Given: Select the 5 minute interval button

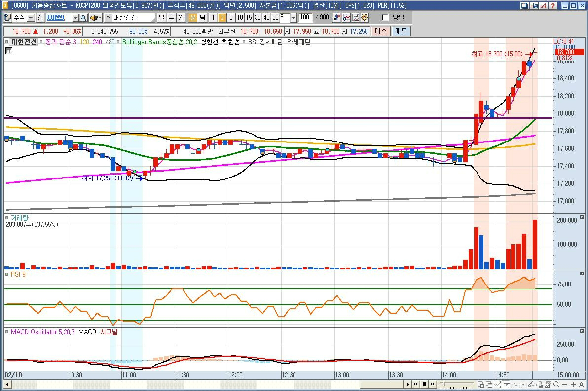Looking at the screenshot, I should (231, 18).
